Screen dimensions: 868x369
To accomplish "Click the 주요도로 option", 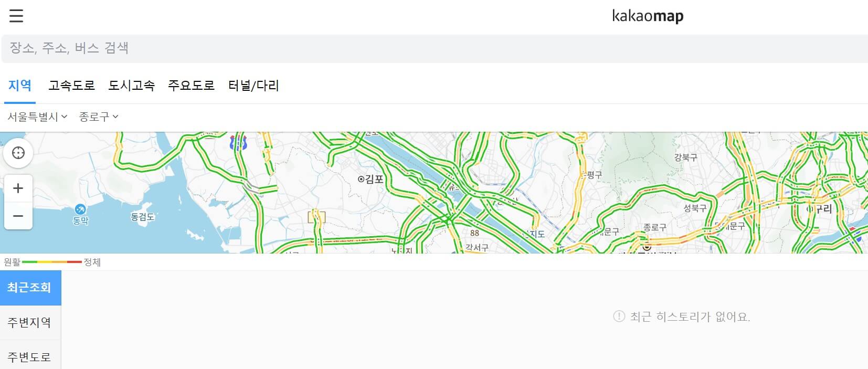I will (x=192, y=86).
